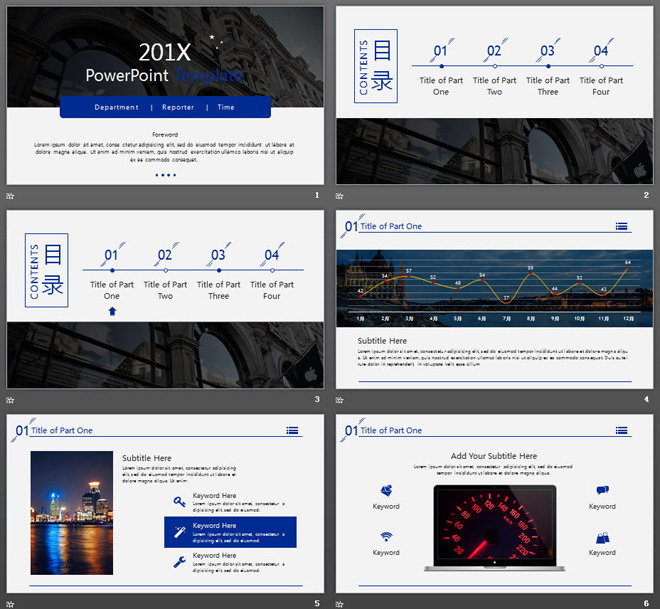Click Add Your Subtitle Here on slide 6

(494, 456)
